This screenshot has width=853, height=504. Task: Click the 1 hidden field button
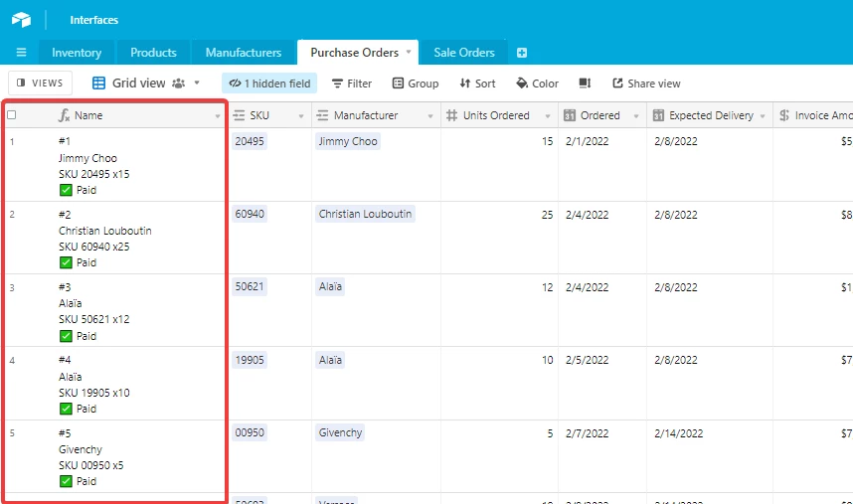click(x=269, y=84)
